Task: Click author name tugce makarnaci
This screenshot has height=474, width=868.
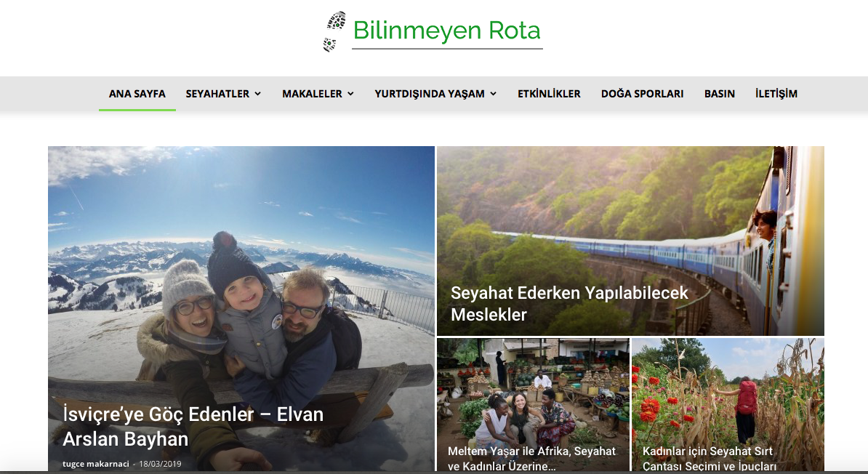Action: [96, 464]
